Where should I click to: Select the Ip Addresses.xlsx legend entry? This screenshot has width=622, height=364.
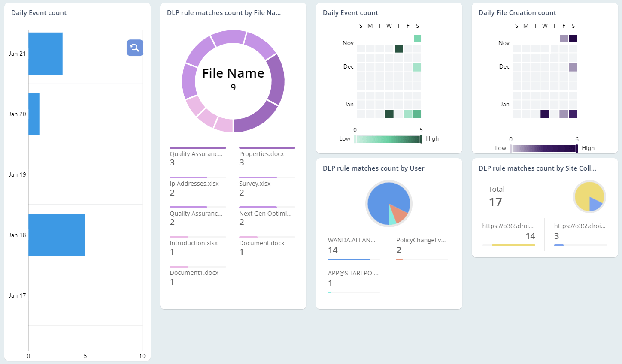(x=194, y=184)
